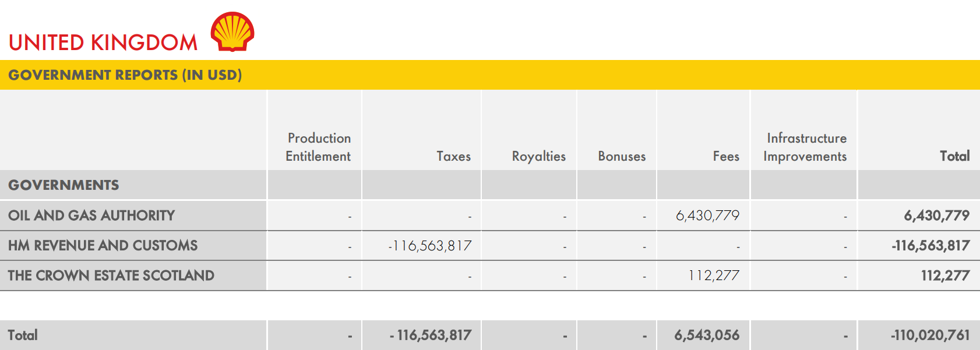Click Total row Fees value 6,543,056

pos(707,335)
